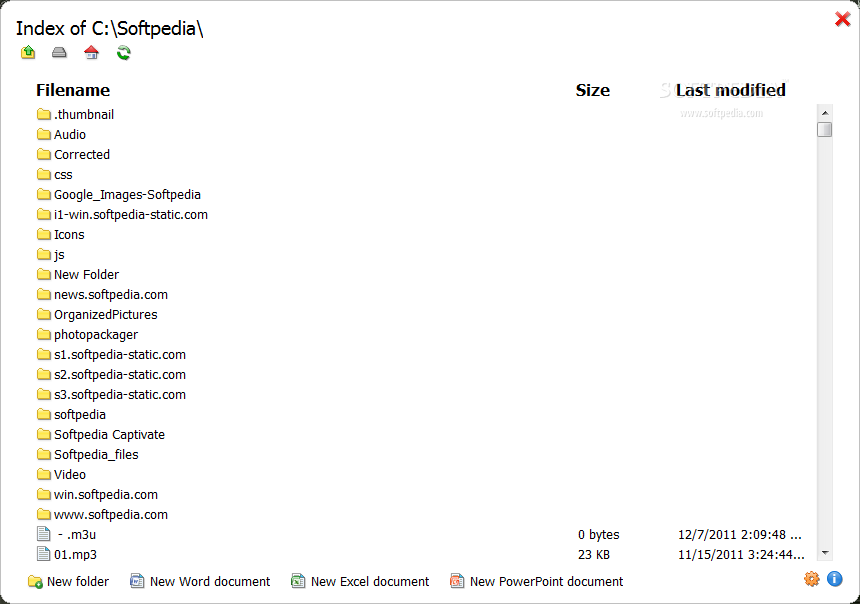The width and height of the screenshot is (860, 604).
Task: Click the scrollbar down arrow
Action: 825,553
